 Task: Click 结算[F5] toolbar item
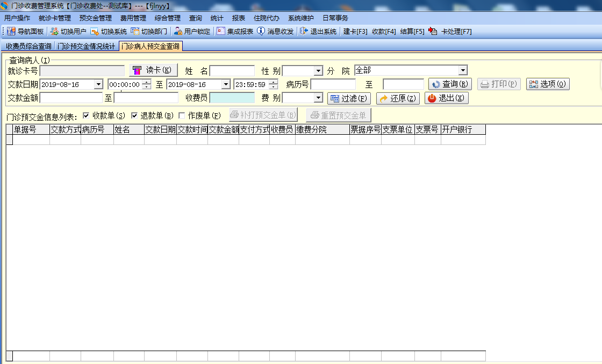point(412,32)
